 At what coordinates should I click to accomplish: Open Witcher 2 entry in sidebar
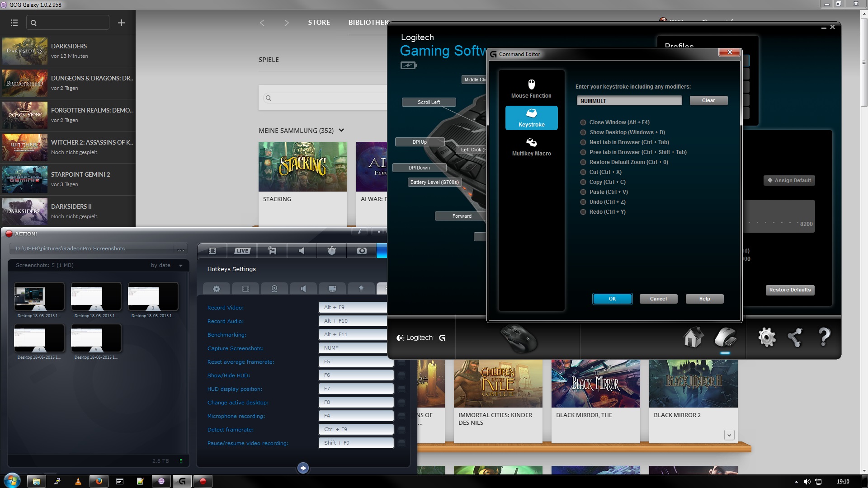68,147
